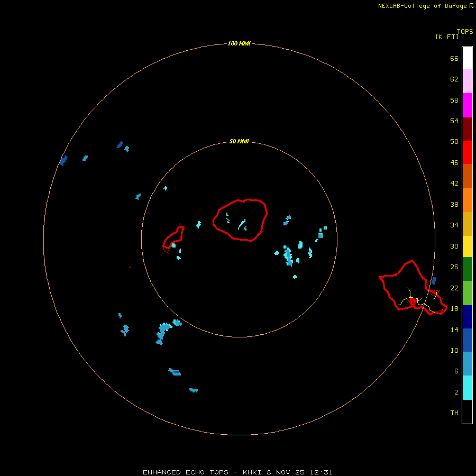Click the dark blue echo on the western 100 NMI ring
The height and width of the screenshot is (476, 476).
tap(63, 160)
